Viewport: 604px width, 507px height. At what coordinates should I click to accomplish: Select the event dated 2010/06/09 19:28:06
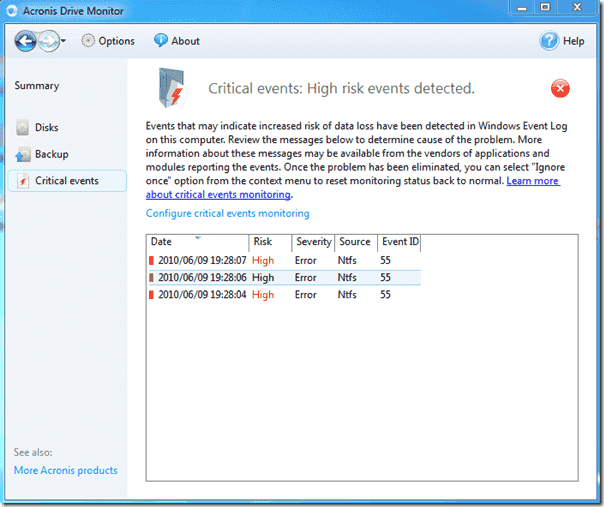tap(284, 278)
